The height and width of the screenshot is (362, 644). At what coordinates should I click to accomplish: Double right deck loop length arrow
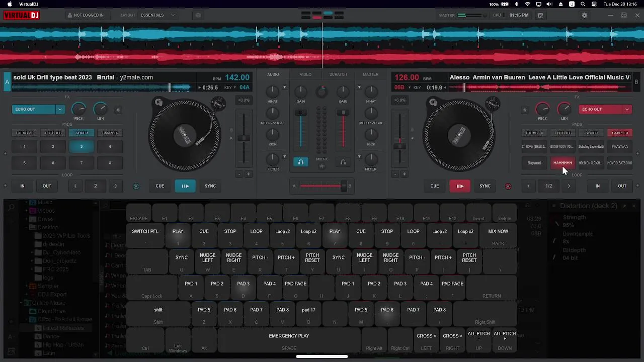click(569, 186)
